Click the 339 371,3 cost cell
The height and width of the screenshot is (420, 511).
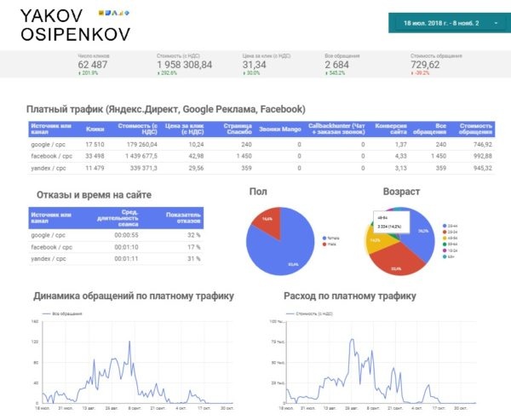143,169
